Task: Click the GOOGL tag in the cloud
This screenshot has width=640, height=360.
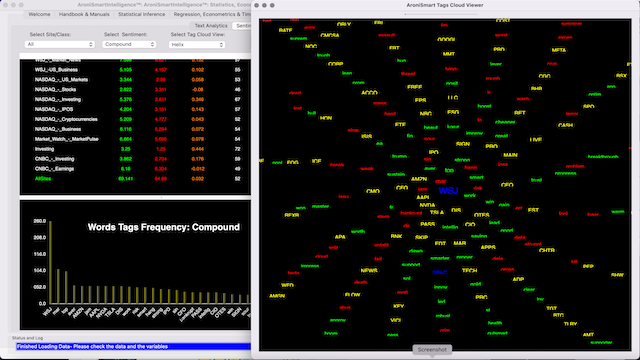Action: [x=446, y=40]
